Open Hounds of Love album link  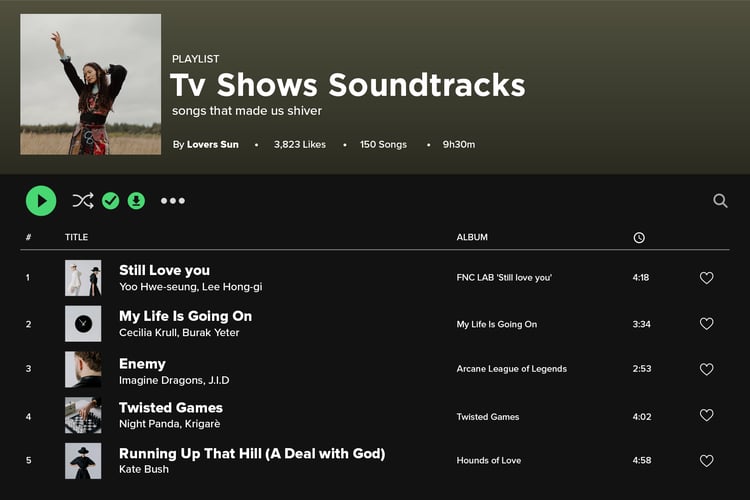coord(489,460)
